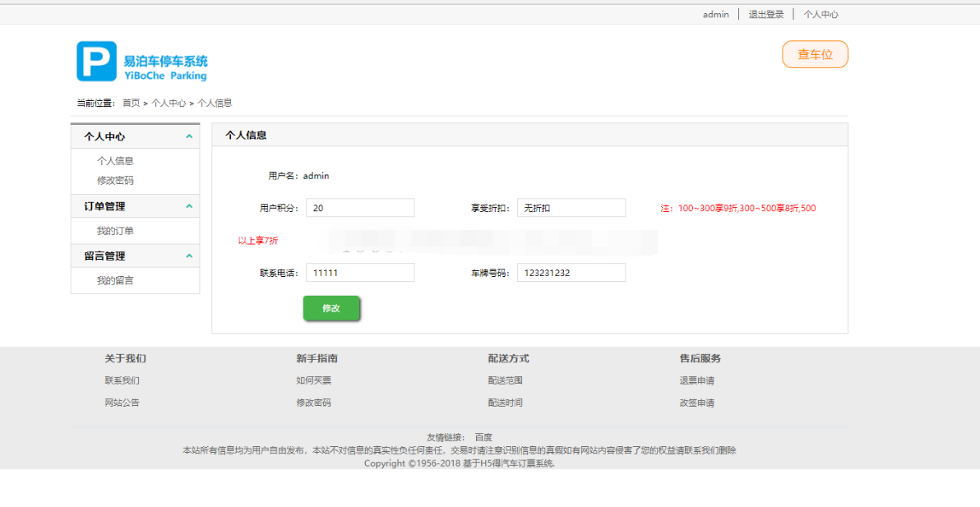This screenshot has height=507, width=980.
Task: Click the 易泊车停车系统 site title
Action: [x=165, y=61]
